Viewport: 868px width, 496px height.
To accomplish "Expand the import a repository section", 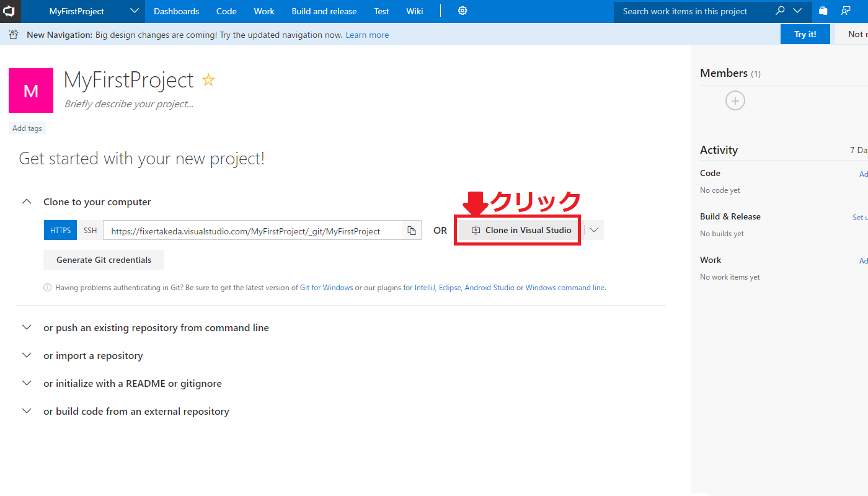I will coord(27,355).
